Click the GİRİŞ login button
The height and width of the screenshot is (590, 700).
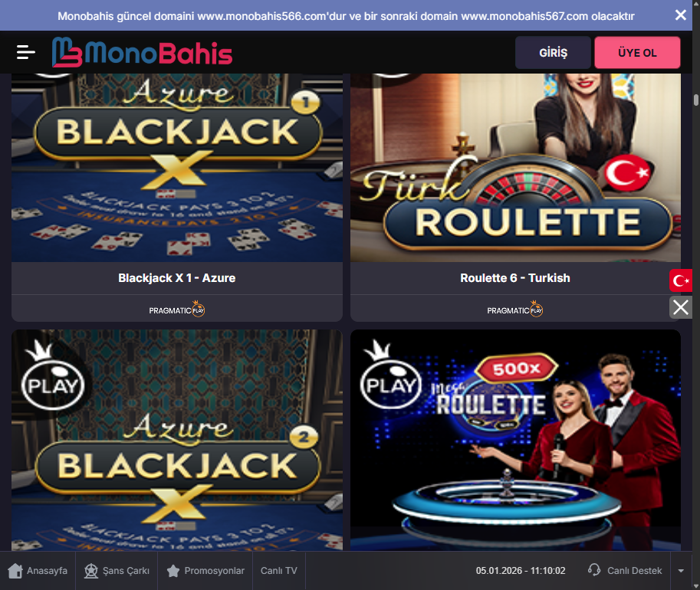[553, 53]
